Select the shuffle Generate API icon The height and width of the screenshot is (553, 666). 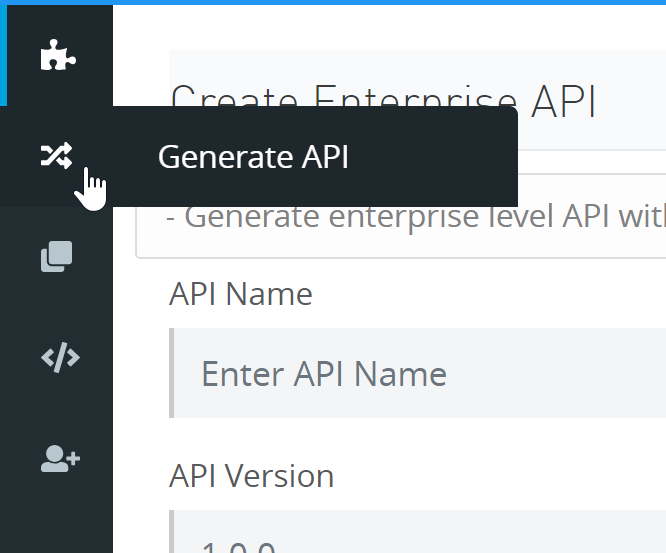coord(56,155)
